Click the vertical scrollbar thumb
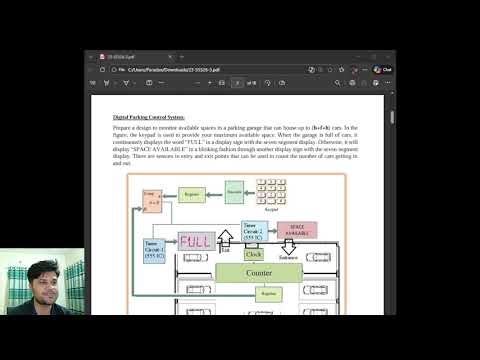 (x=392, y=117)
